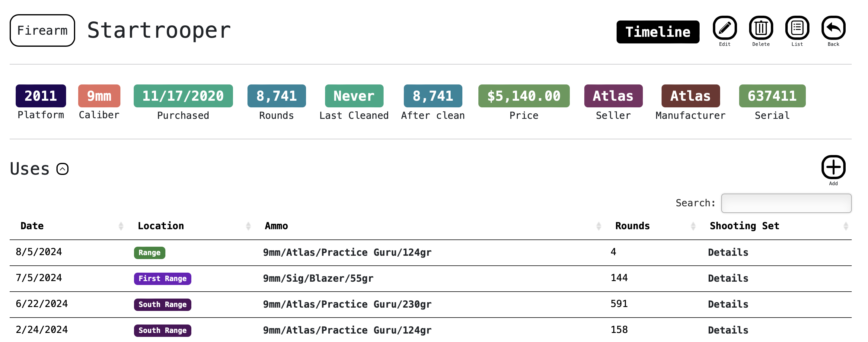This screenshot has width=868, height=342.
Task: Click the 8,741 Rounds badge
Action: click(x=276, y=96)
